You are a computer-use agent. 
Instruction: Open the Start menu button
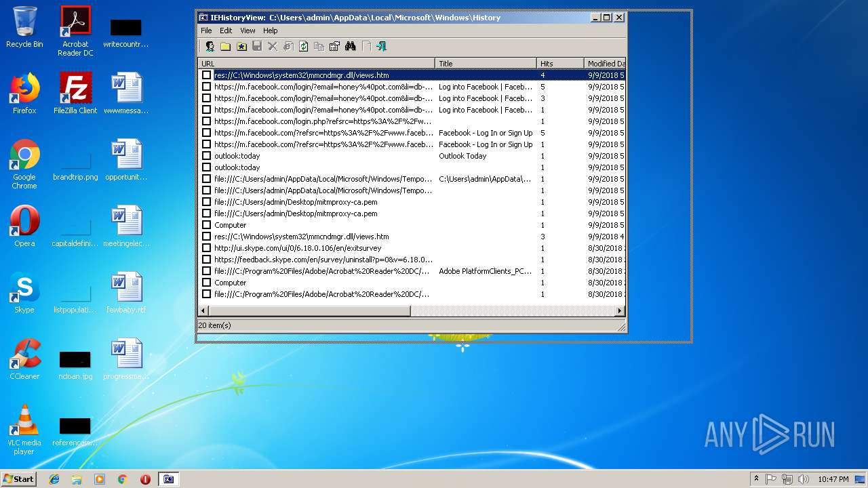[18, 479]
